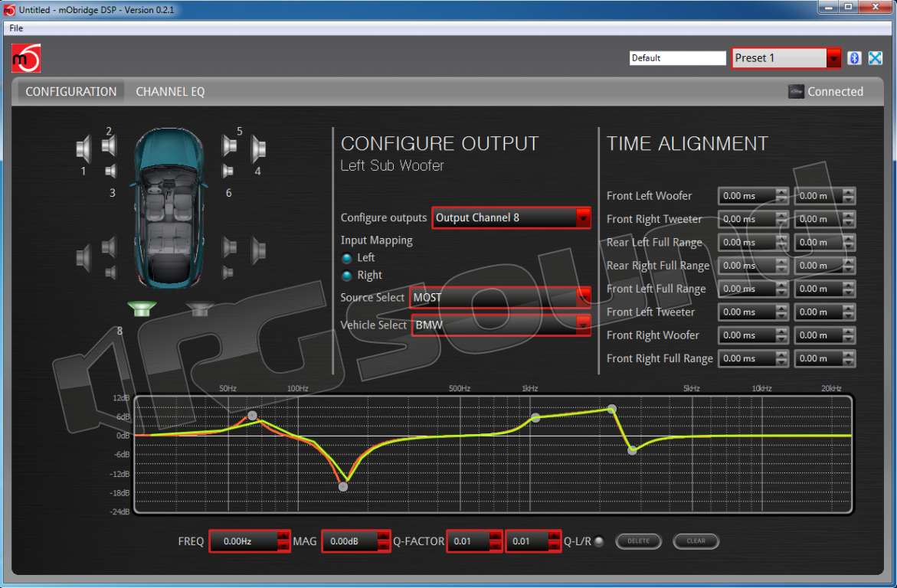This screenshot has height=588, width=897.
Task: Select rear left small tweeter icon
Action: click(x=111, y=273)
